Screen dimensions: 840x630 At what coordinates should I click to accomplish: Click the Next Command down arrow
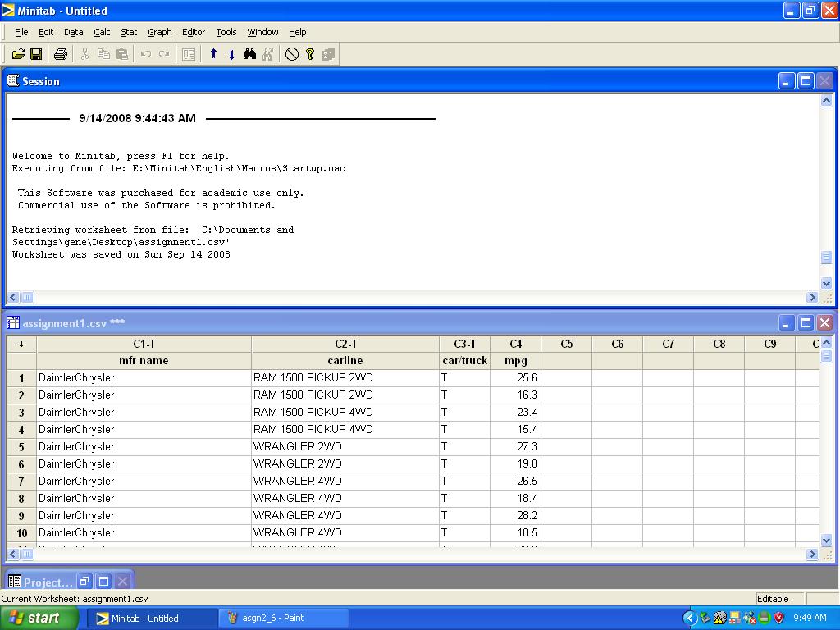[x=231, y=54]
